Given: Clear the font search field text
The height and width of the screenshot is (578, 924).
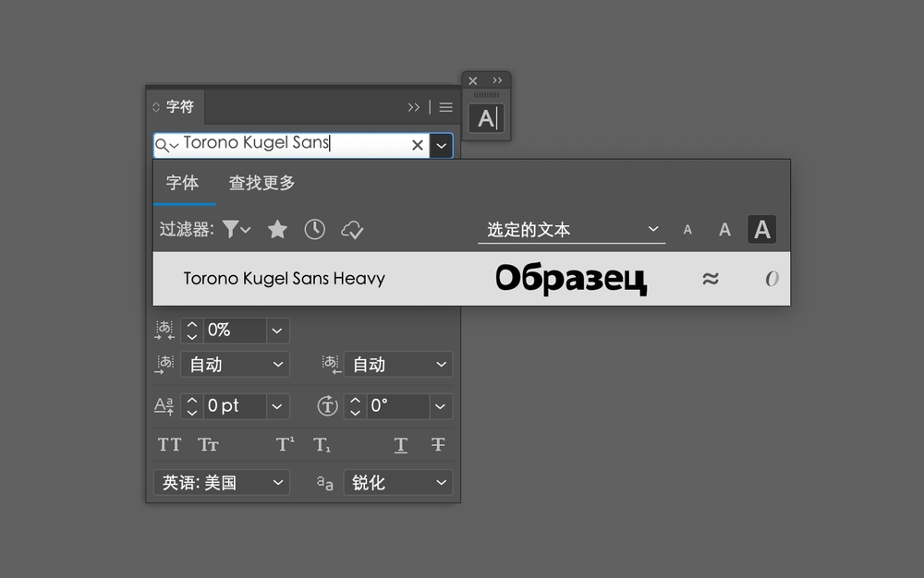Looking at the screenshot, I should [418, 145].
